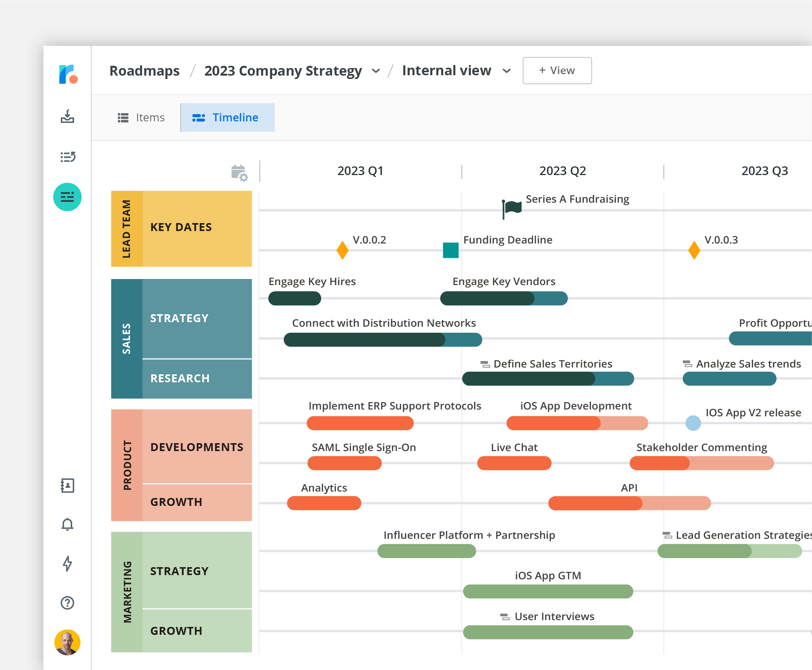
Task: Click the plus View button
Action: pos(557,70)
